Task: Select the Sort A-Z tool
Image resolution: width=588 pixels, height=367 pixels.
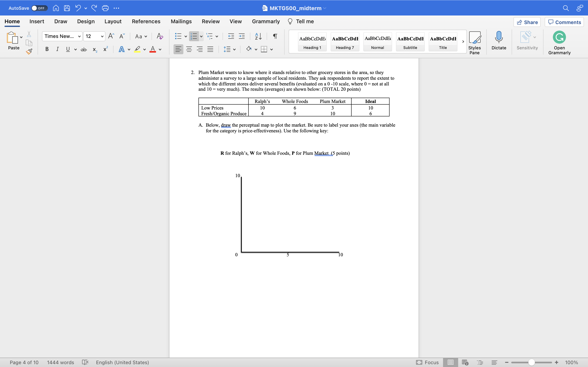Action: [x=258, y=36]
